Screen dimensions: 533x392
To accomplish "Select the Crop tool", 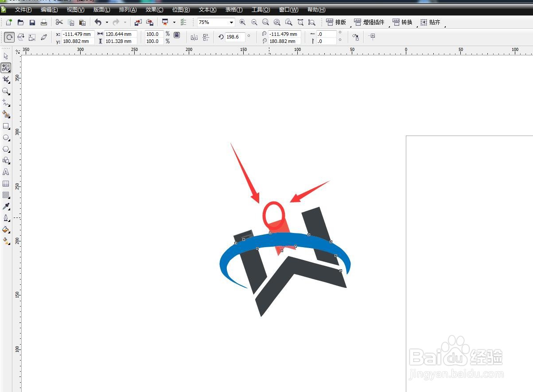I will coord(6,79).
